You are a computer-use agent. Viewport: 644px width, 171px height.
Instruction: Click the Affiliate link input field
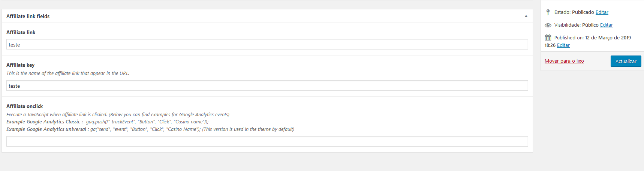(x=267, y=44)
